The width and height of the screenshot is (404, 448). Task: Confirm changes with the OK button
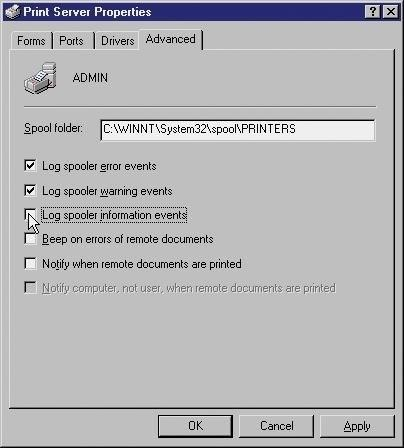(x=195, y=426)
